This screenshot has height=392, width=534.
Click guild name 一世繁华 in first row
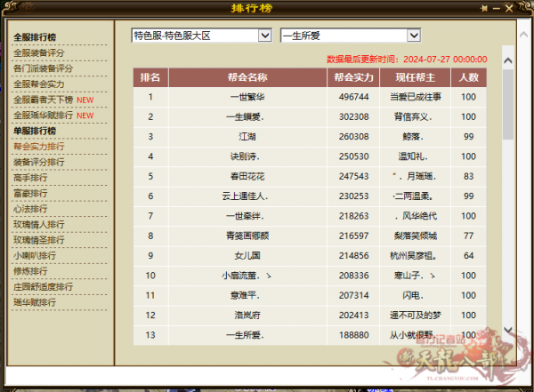point(247,97)
